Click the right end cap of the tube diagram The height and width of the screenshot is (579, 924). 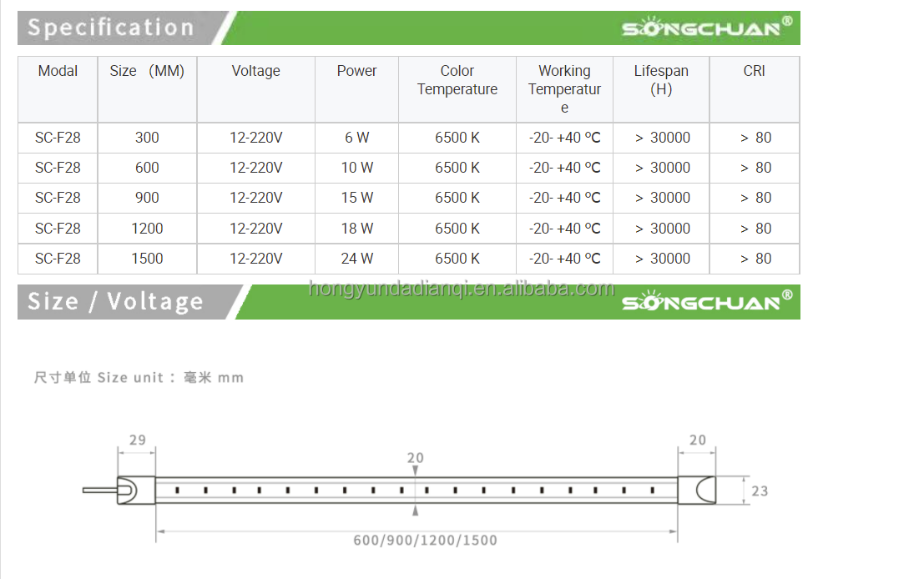point(696,490)
